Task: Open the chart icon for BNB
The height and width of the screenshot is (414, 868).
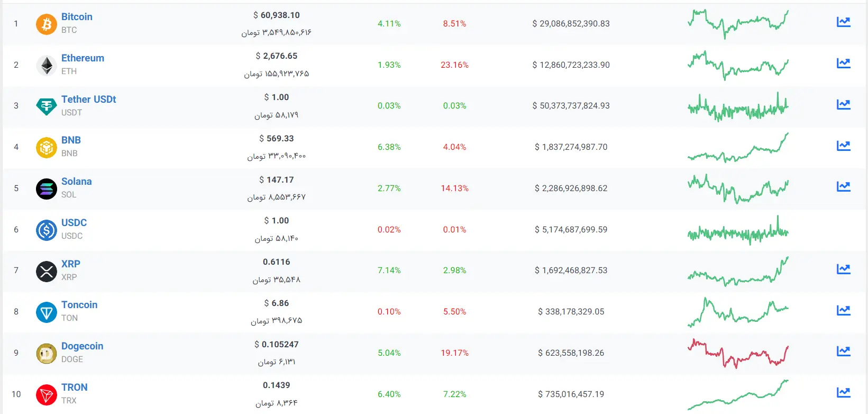Action: click(844, 145)
